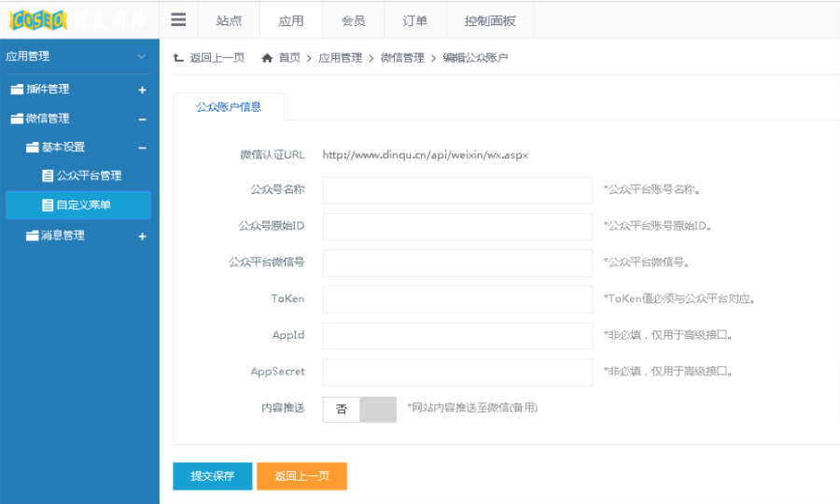Click the AppId input field

point(457,336)
